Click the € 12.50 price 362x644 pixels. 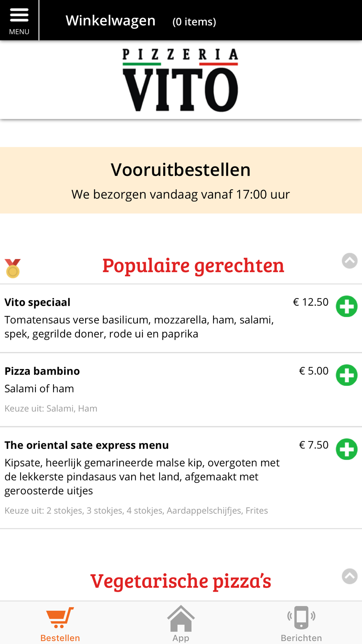[311, 302]
